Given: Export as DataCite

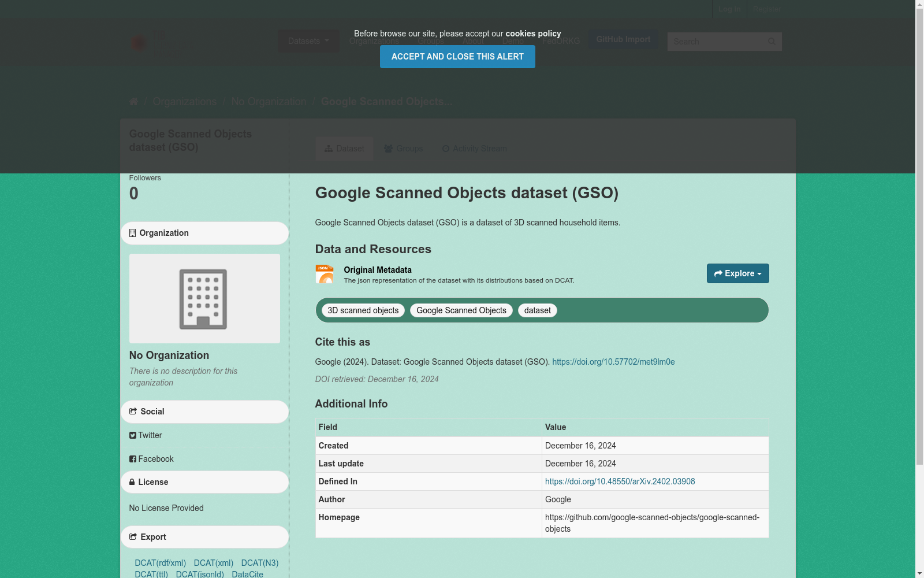Looking at the screenshot, I should pyautogui.click(x=248, y=574).
